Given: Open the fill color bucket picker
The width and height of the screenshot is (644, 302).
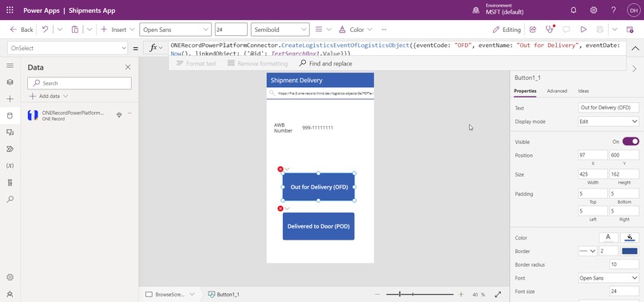Looking at the screenshot, I should pyautogui.click(x=630, y=237).
